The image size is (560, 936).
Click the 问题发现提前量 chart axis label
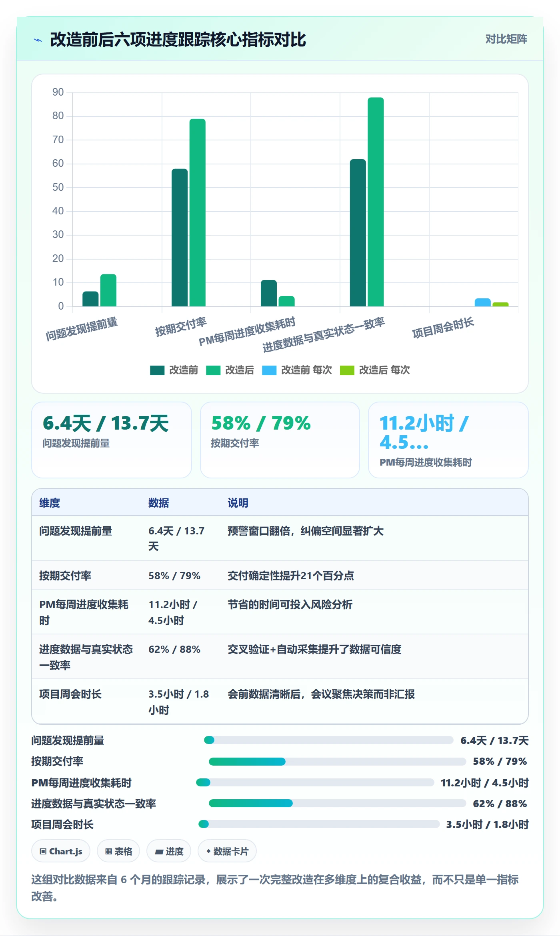pos(82,329)
